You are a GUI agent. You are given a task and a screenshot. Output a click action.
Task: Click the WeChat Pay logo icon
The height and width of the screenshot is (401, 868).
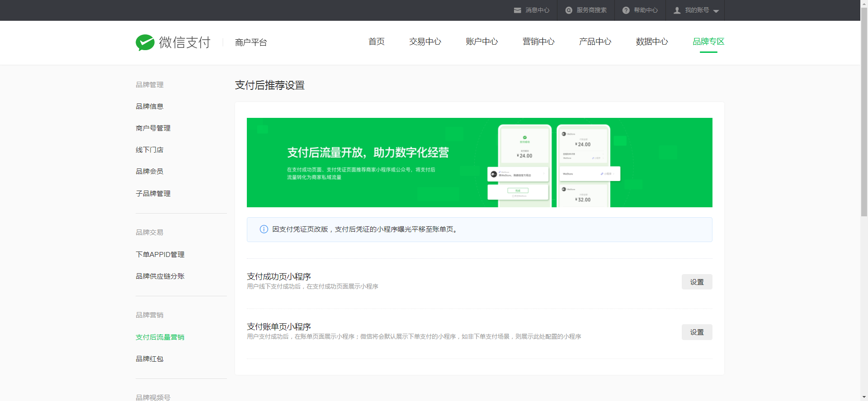point(145,42)
